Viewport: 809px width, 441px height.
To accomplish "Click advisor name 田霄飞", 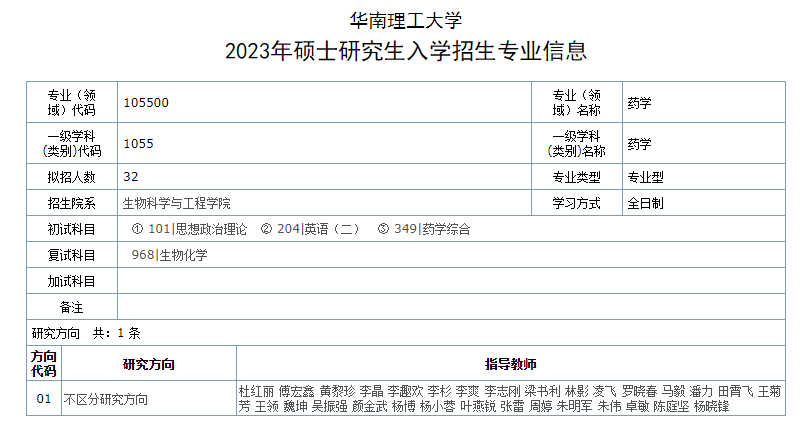I will [x=736, y=391].
